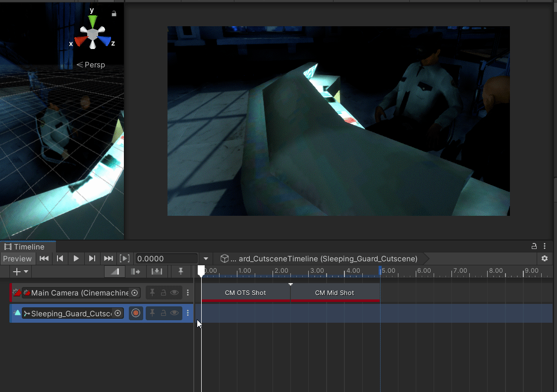557x392 pixels.
Task: Click the Add track plus button
Action: tap(20, 272)
